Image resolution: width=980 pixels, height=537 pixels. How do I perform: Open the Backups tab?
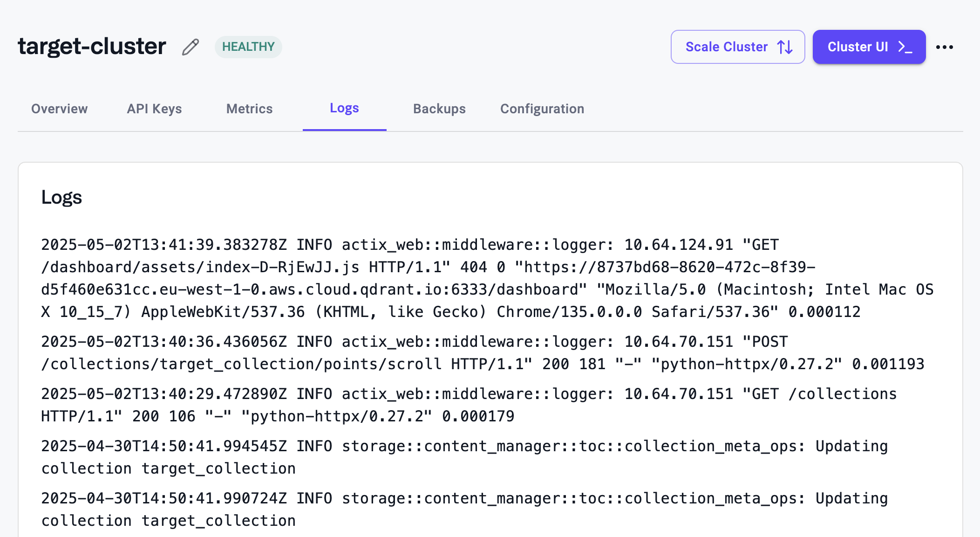click(439, 109)
